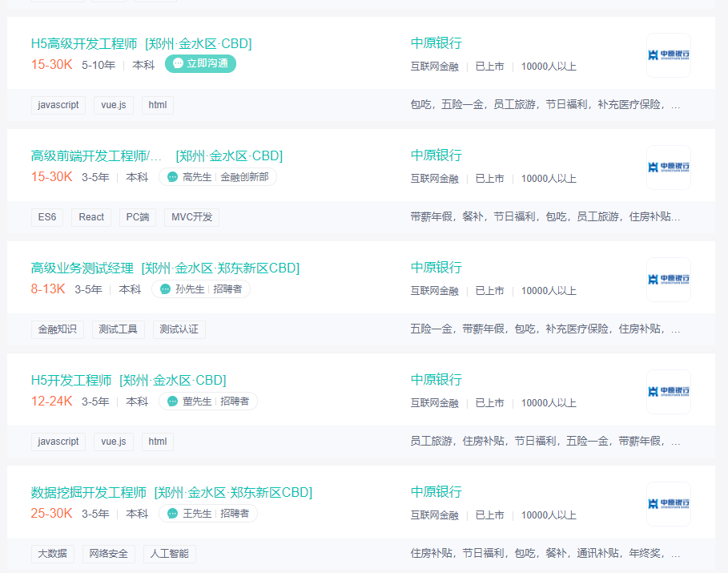Open 数据挖掘开发工程师 job posting
The height and width of the screenshot is (573, 728).
(89, 492)
